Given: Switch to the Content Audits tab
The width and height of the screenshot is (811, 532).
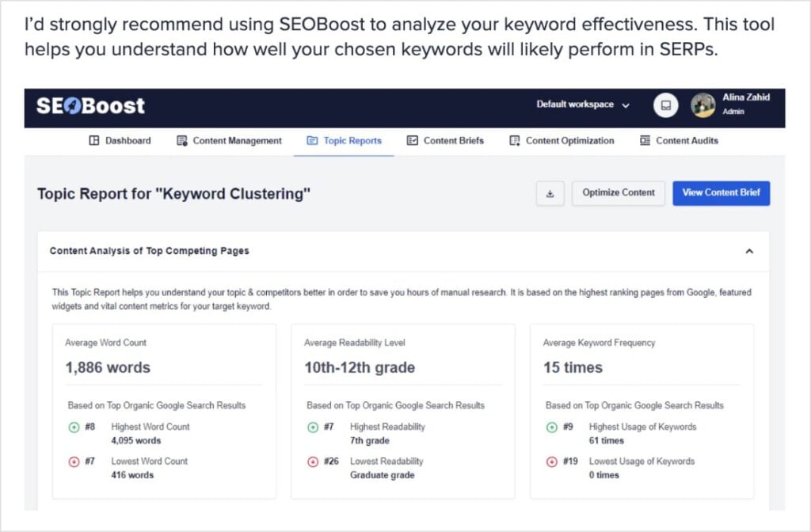Looking at the screenshot, I should (678, 140).
